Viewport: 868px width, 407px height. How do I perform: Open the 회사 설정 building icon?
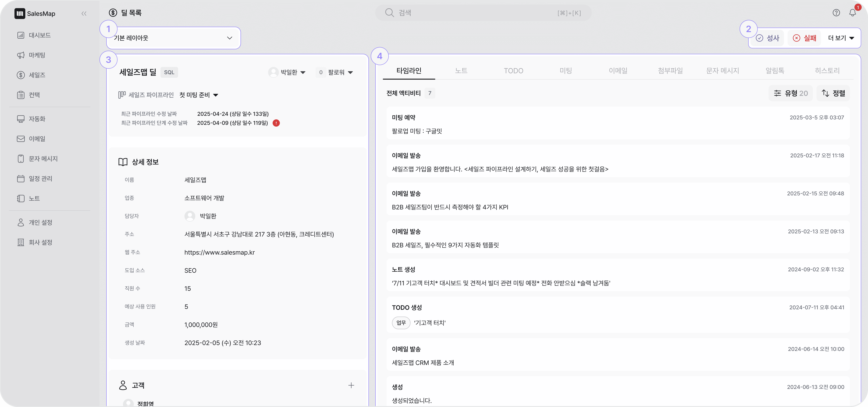click(x=21, y=242)
